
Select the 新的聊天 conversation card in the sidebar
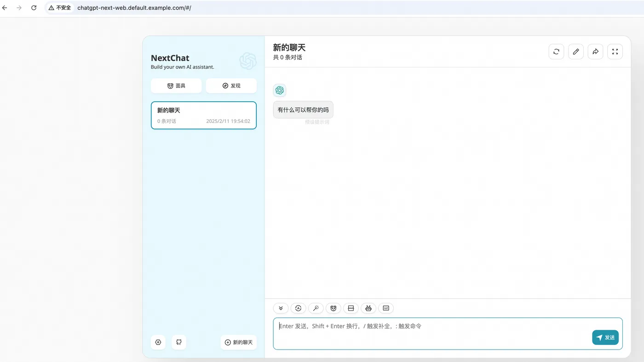click(x=204, y=115)
